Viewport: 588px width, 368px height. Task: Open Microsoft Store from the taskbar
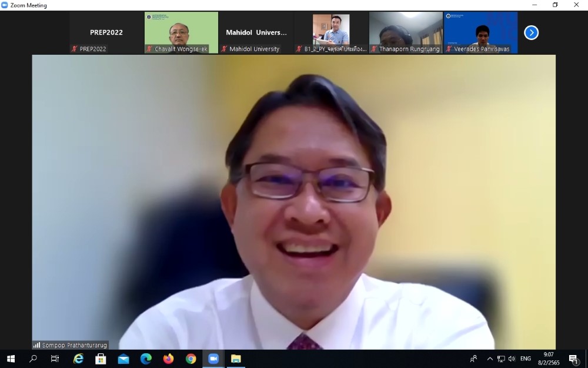pyautogui.click(x=101, y=359)
